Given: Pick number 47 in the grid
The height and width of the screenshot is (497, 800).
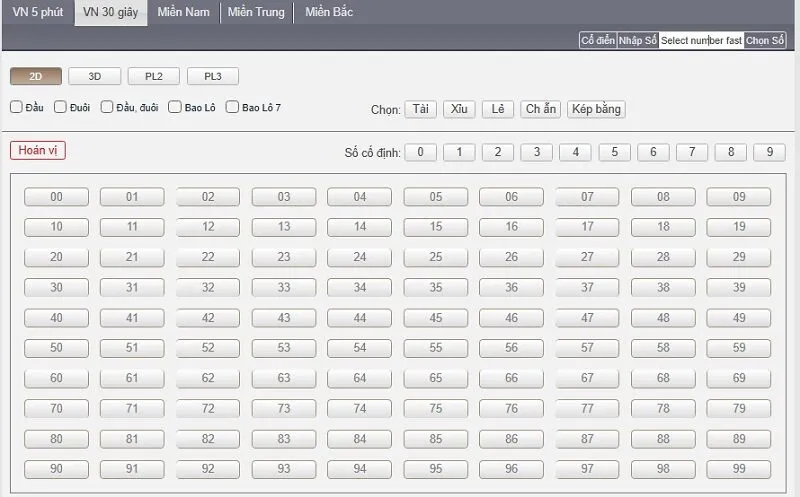Looking at the screenshot, I should pos(587,318).
